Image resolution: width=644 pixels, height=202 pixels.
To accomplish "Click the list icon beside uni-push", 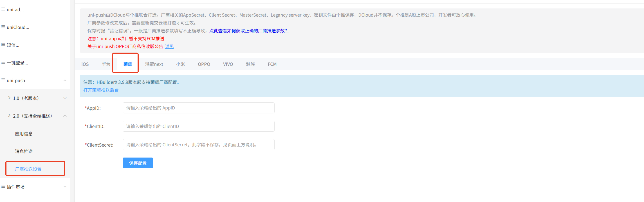I will click(3, 80).
